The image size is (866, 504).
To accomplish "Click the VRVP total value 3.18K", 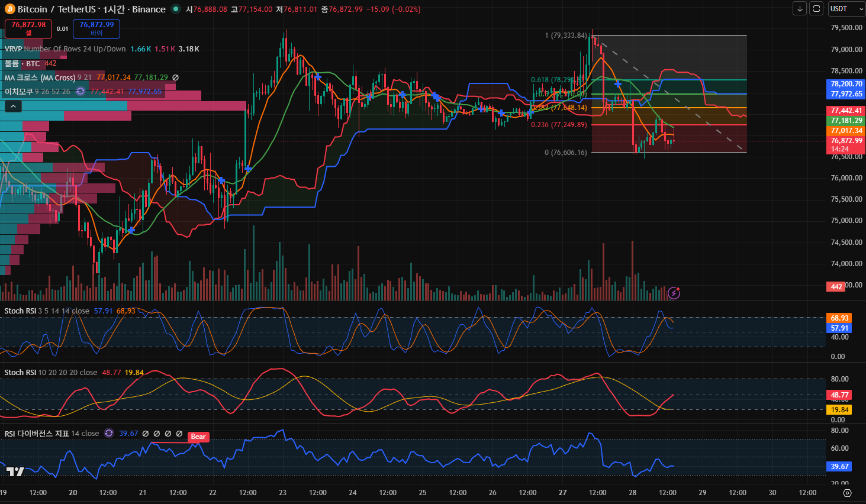I will (189, 49).
